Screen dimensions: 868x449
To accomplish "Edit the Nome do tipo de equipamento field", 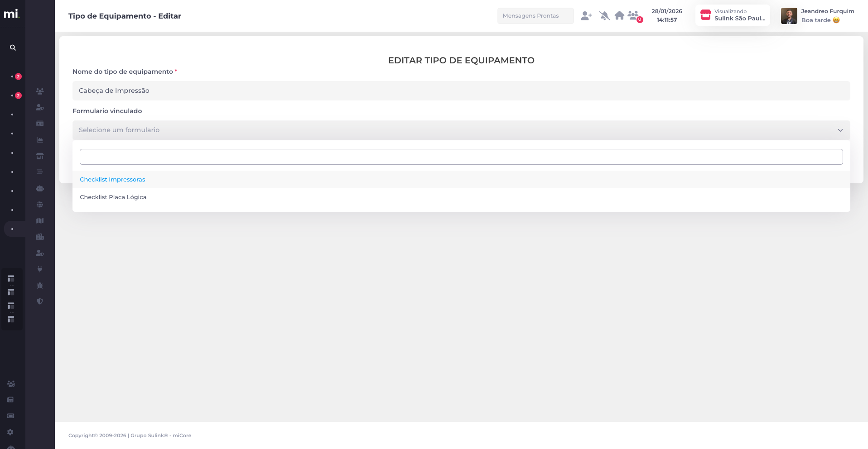I will pos(461,91).
